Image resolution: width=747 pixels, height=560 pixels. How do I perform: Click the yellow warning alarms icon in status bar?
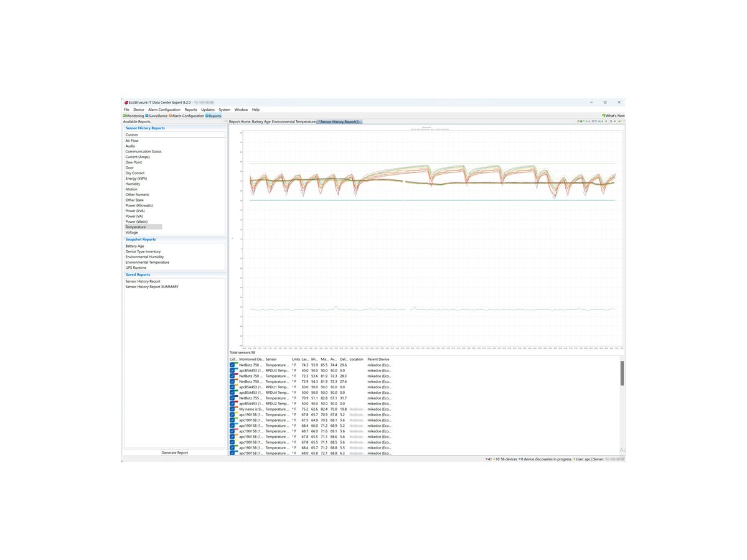click(494, 457)
